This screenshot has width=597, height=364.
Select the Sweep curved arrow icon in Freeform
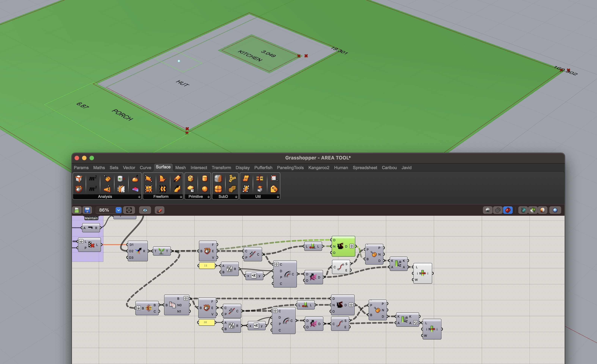(x=177, y=189)
